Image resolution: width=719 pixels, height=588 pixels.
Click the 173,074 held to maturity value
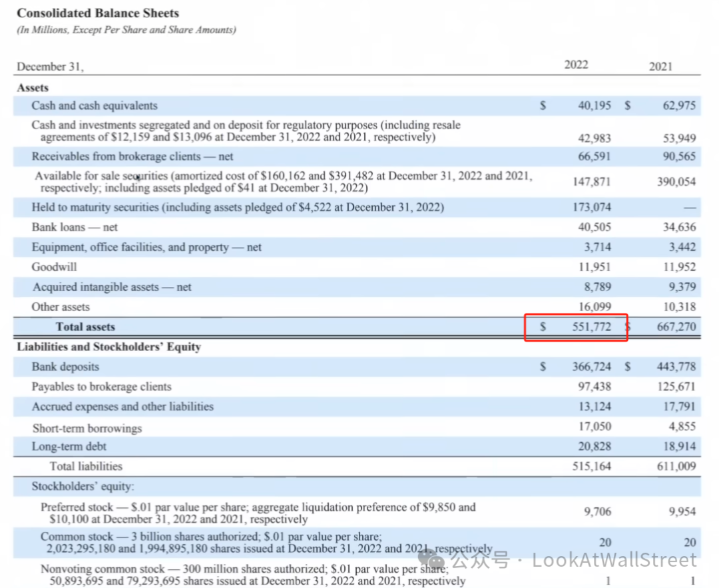click(592, 207)
